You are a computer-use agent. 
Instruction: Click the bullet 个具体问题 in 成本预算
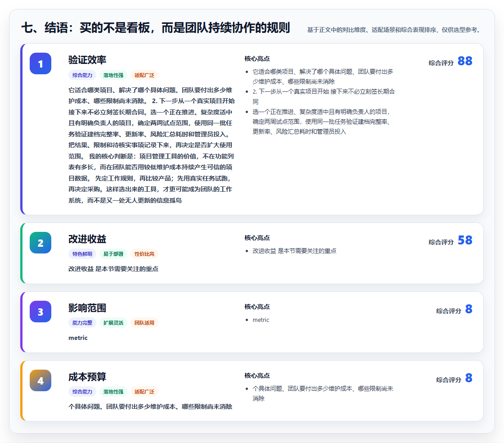click(323, 393)
